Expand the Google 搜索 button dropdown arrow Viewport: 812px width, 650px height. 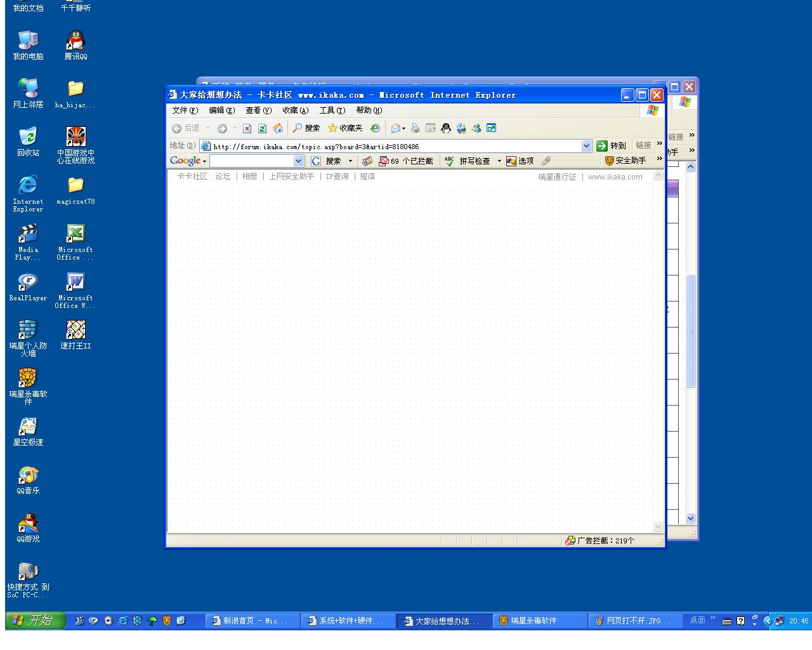350,161
